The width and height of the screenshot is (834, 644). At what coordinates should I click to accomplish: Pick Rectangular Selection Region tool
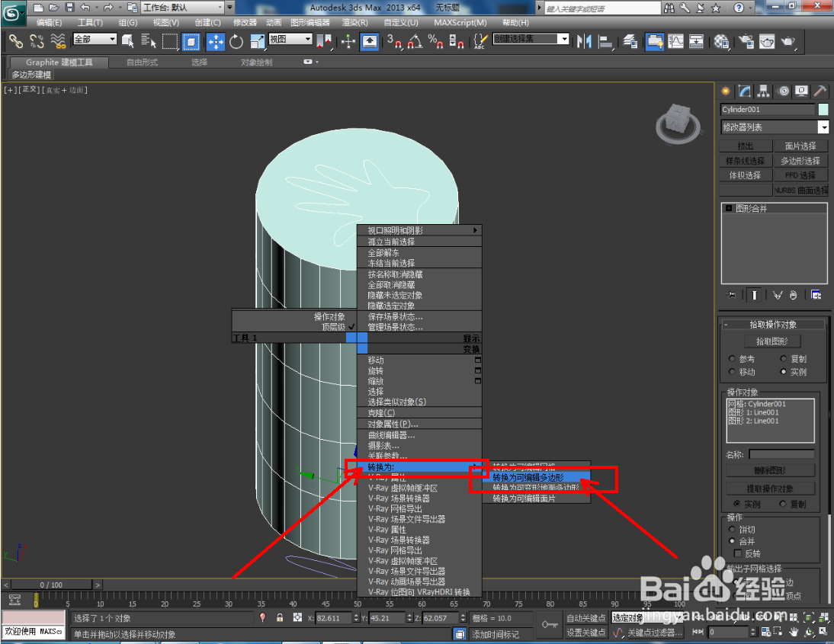click(170, 41)
